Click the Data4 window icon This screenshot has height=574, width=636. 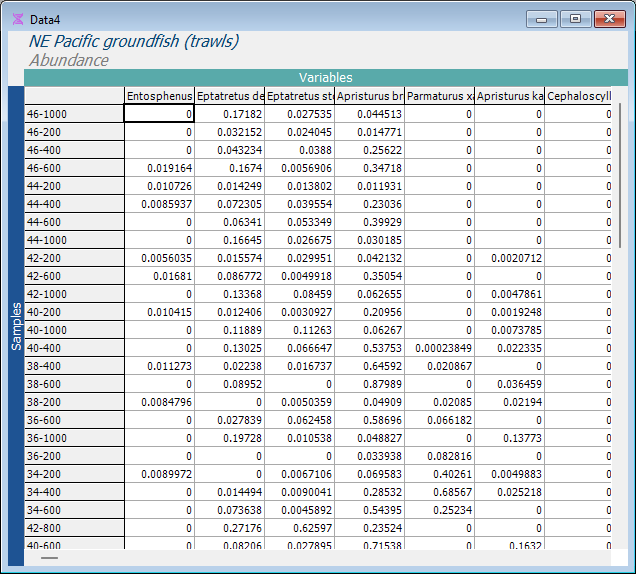[18, 18]
